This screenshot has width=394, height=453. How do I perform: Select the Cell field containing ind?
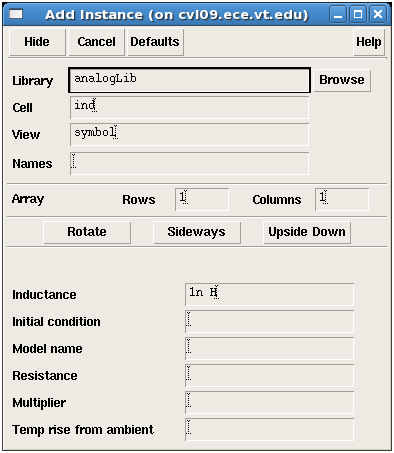point(189,107)
